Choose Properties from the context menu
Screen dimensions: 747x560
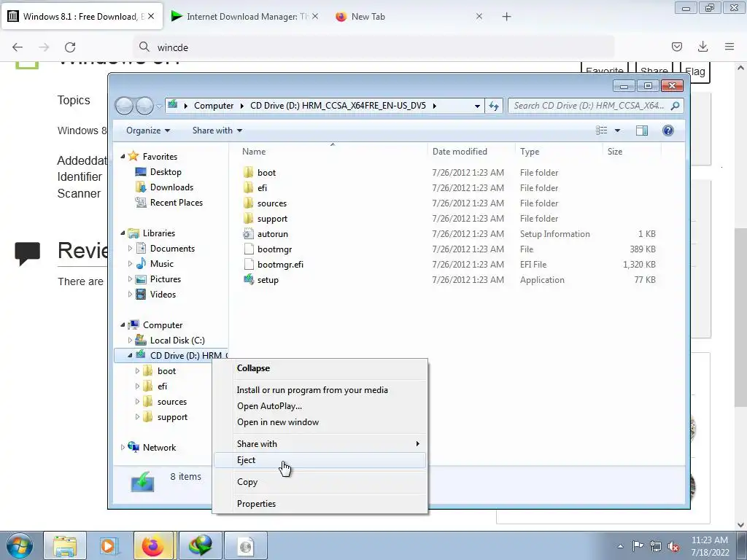click(x=320, y=504)
